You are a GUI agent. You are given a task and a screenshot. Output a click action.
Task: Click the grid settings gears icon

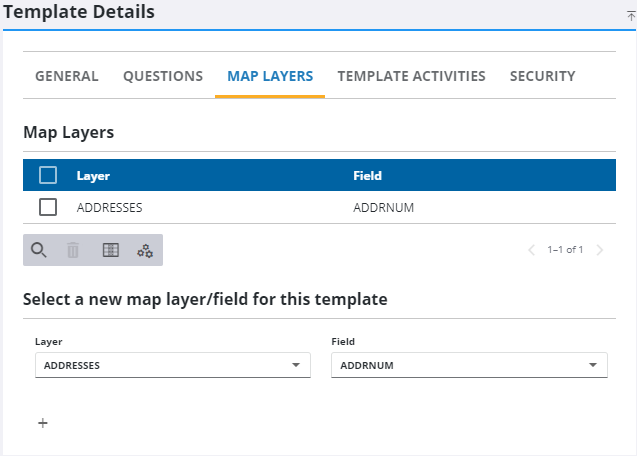[145, 250]
